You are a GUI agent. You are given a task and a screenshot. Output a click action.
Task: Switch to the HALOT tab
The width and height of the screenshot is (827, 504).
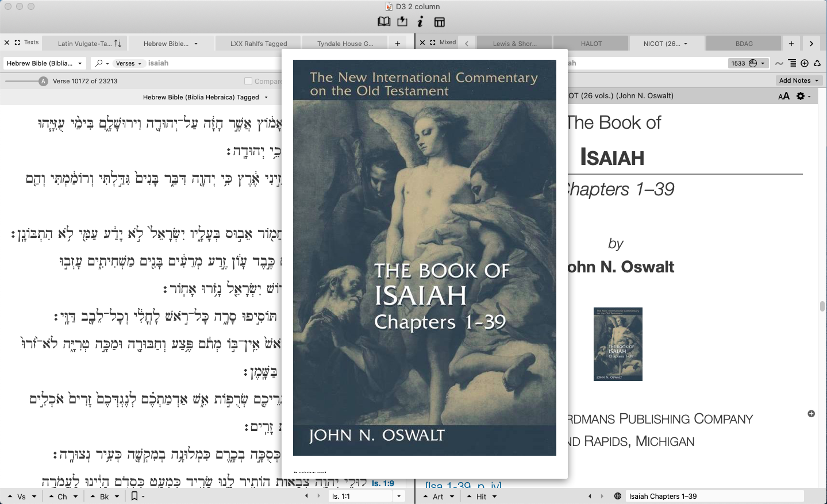[x=591, y=43]
